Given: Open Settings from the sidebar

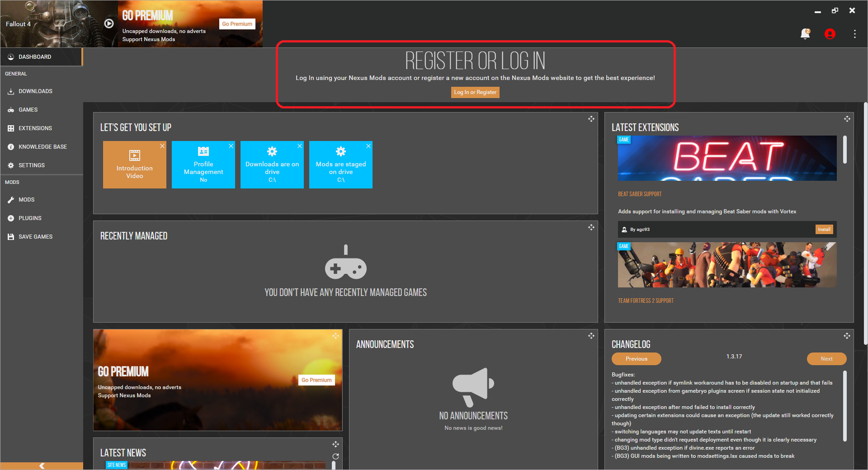Looking at the screenshot, I should 41,165.
